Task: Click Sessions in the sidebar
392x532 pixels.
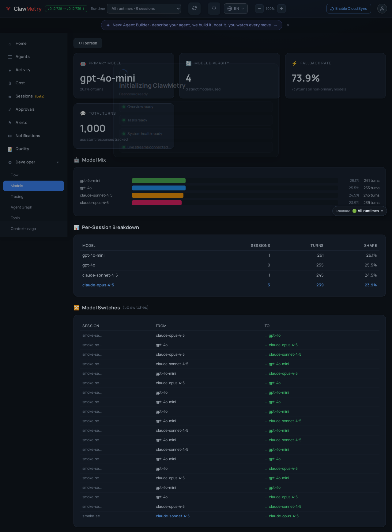Action: [24, 96]
